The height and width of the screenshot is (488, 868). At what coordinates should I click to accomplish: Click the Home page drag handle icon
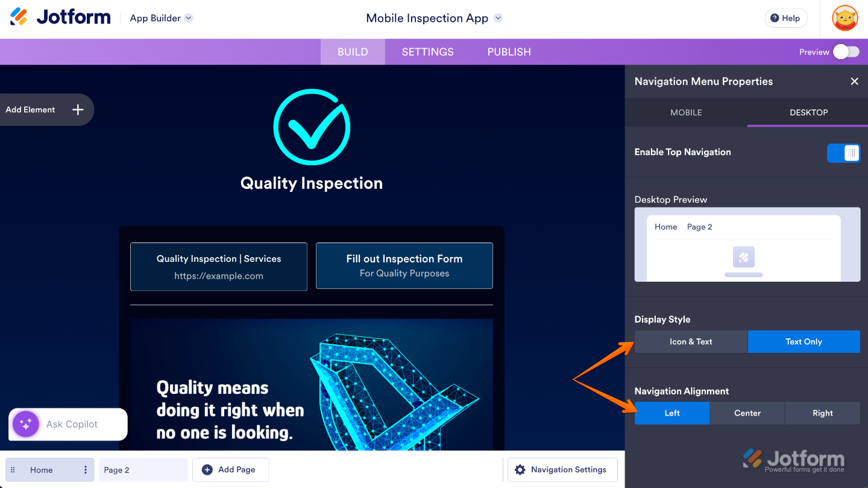click(13, 470)
